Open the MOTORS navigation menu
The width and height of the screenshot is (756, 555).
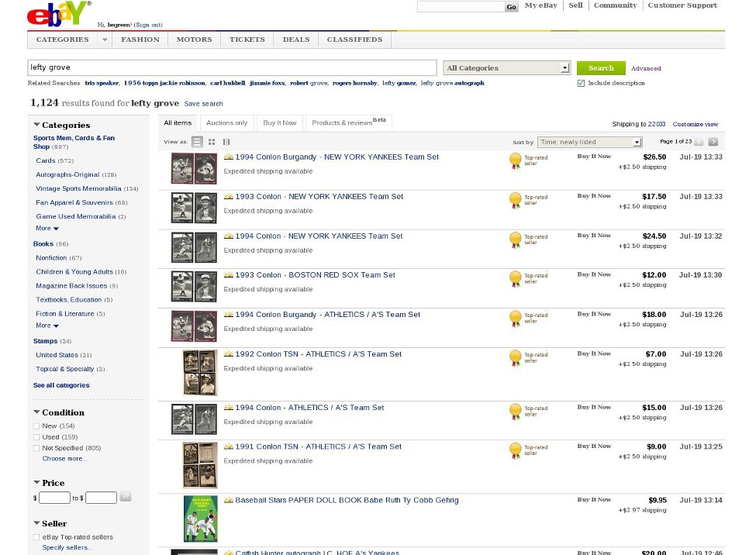pyautogui.click(x=194, y=40)
